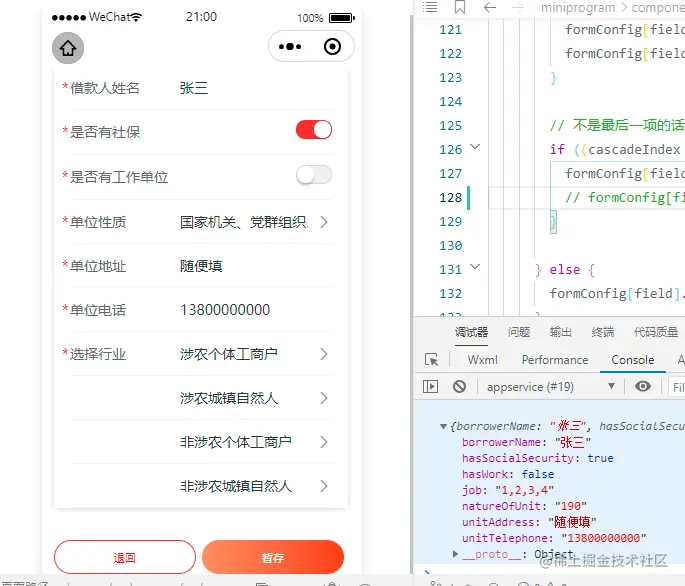The width and height of the screenshot is (685, 586).
Task: Open the mini program three-dot menu
Action: coord(290,47)
